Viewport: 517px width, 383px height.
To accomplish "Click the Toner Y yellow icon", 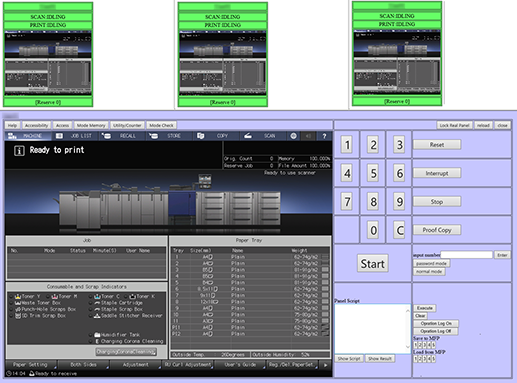I will [18, 296].
